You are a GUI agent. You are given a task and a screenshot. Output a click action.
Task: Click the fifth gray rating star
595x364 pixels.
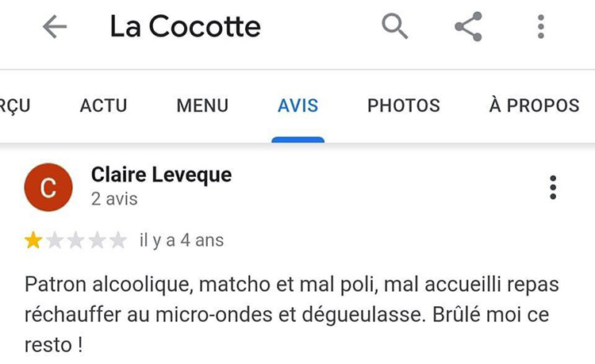117,240
